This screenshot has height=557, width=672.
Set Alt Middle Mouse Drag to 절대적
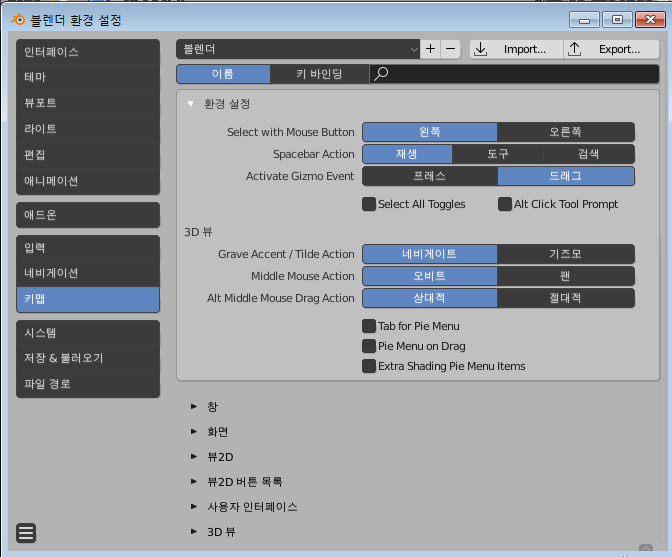(x=566, y=298)
